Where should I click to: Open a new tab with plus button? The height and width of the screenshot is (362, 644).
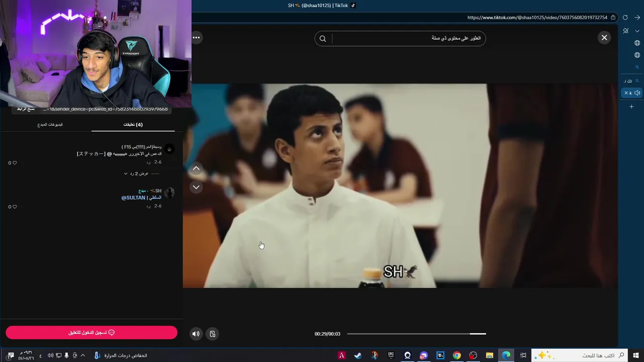coord(631,107)
